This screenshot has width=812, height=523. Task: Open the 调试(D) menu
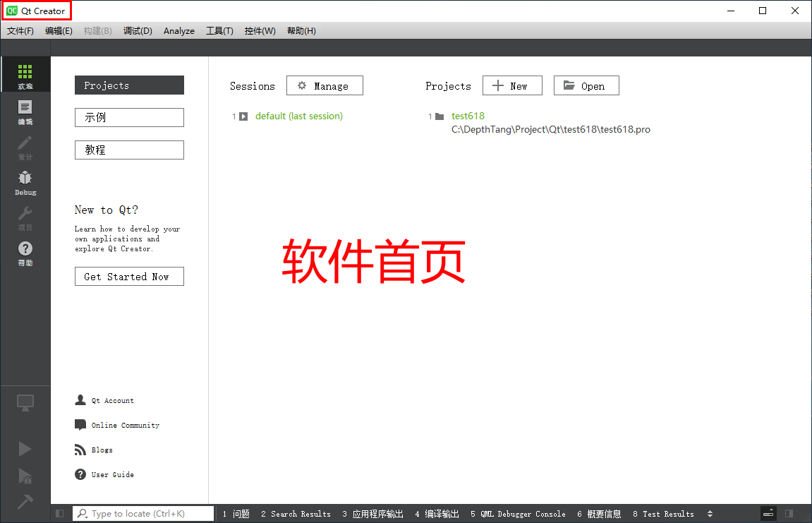[x=138, y=30]
